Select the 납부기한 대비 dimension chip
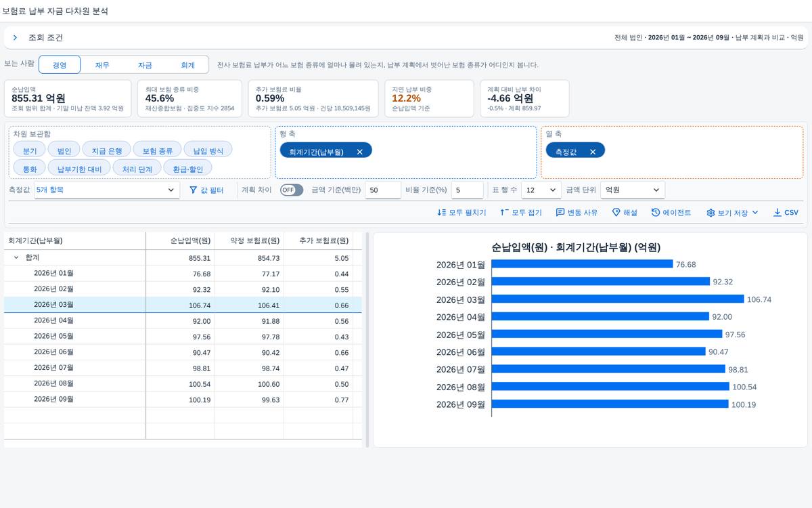 coord(79,168)
